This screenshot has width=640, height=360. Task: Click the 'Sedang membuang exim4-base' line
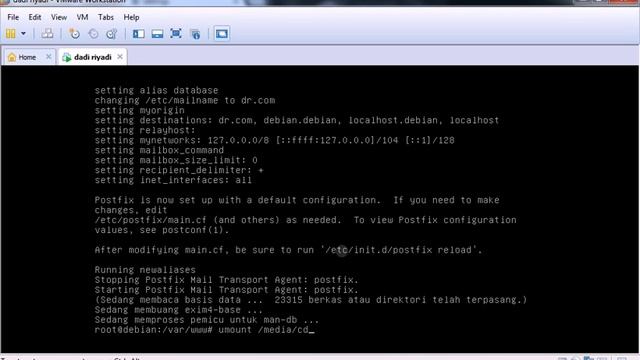pyautogui.click(x=179, y=310)
